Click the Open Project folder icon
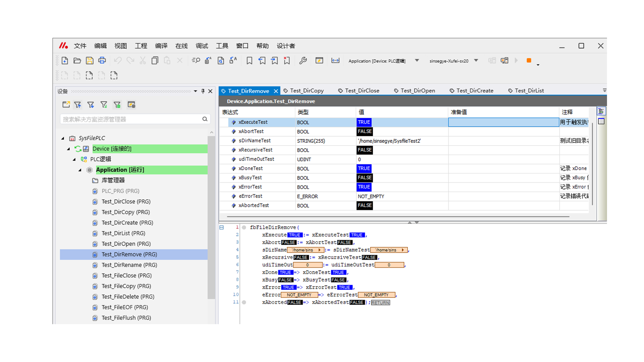 pyautogui.click(x=77, y=61)
